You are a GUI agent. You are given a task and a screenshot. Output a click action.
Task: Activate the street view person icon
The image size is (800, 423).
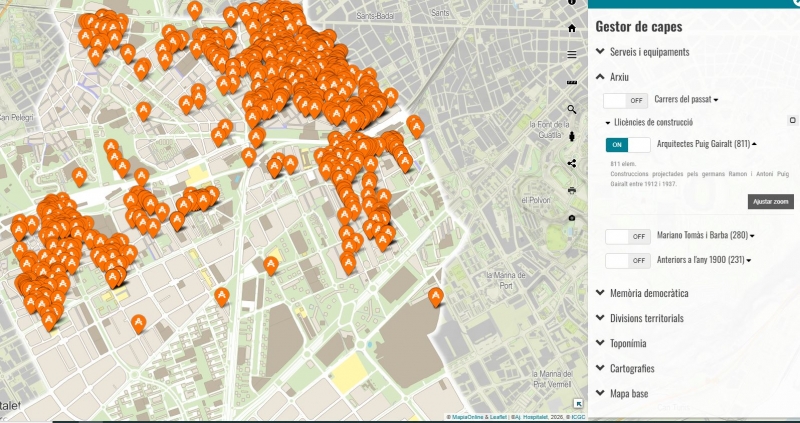[571, 136]
